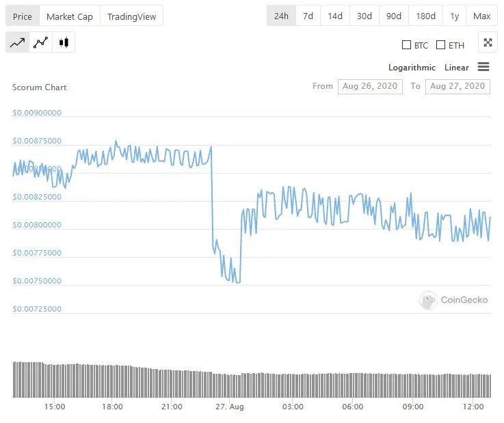The height and width of the screenshot is (423, 504).
Task: Open the Market Cap tab
Action: (70, 16)
